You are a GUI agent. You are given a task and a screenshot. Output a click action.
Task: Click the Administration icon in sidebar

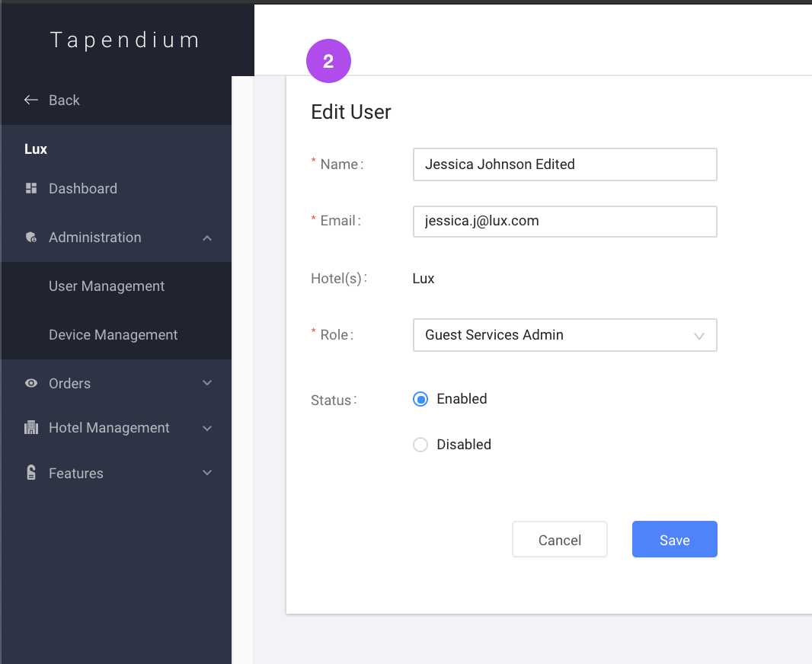pos(30,237)
